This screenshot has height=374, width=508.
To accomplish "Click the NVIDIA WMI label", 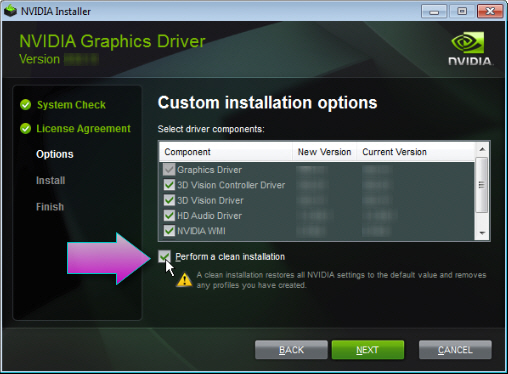I will point(201,231).
